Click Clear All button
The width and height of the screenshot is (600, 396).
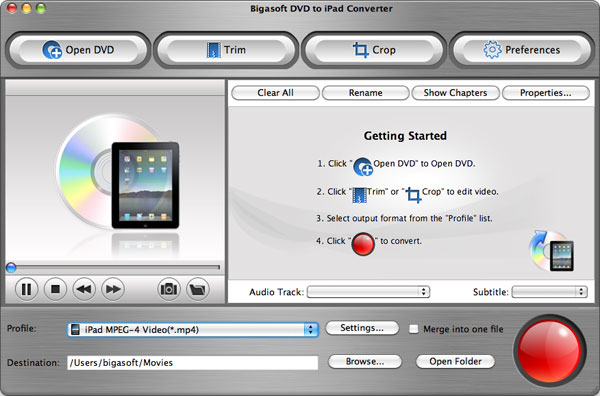coord(276,93)
